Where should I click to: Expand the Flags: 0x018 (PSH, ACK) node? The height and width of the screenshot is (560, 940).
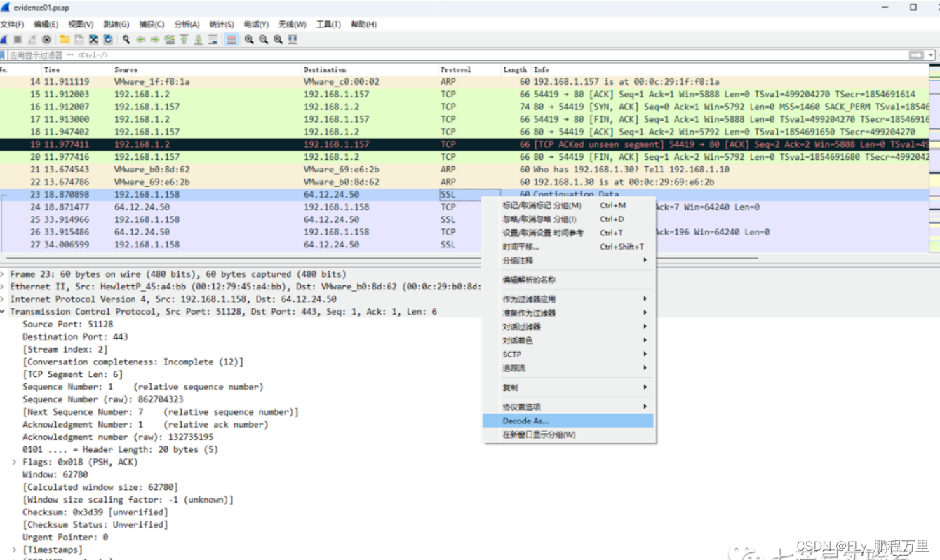tap(15, 462)
